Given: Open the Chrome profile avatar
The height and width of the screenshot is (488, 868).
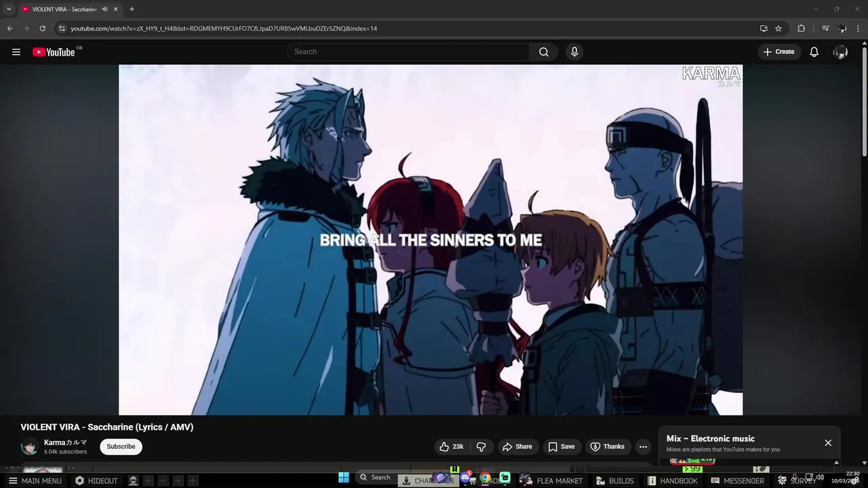Looking at the screenshot, I should pos(842,28).
